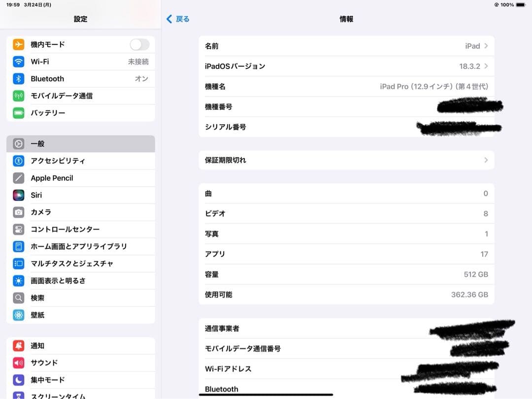The image size is (532, 399).
Task: Tap the 戻る back button
Action: [x=178, y=19]
